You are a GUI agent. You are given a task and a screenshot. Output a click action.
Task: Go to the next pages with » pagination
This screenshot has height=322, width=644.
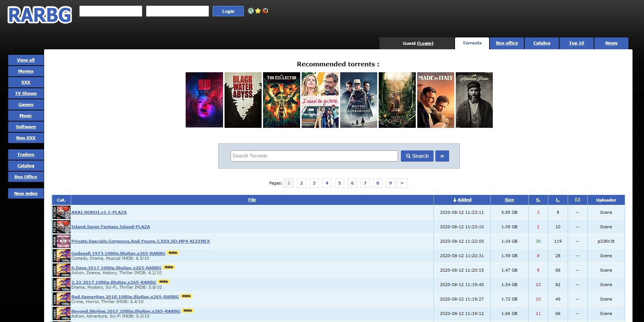click(402, 183)
